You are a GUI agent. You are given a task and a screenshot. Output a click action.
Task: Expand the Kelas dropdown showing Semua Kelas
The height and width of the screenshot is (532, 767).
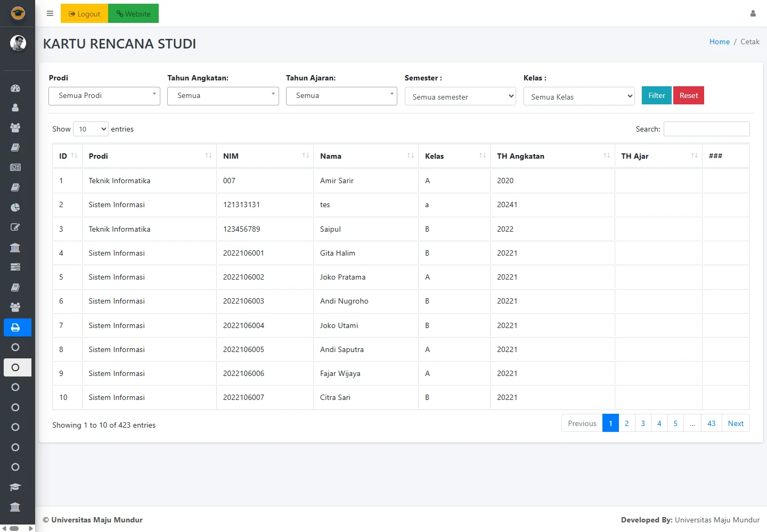579,96
